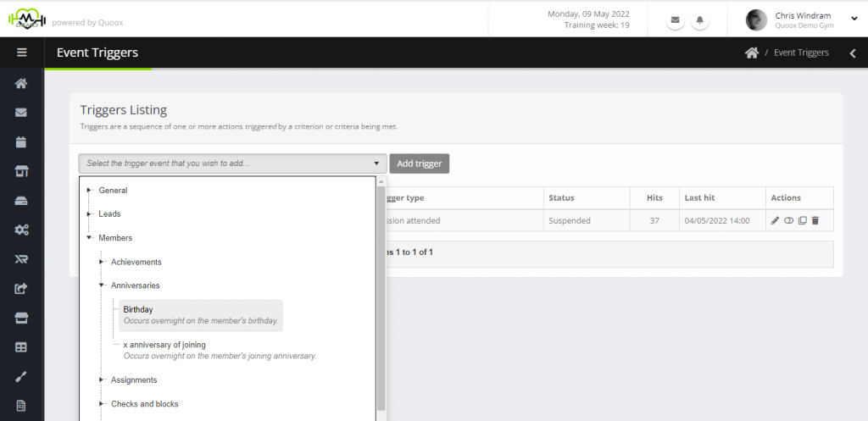Open the XR logo icon in the sidebar

21,259
